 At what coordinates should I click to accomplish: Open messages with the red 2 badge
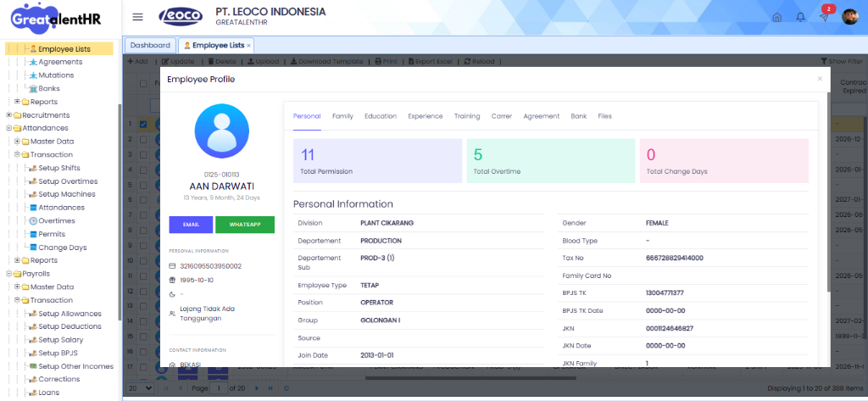point(825,16)
